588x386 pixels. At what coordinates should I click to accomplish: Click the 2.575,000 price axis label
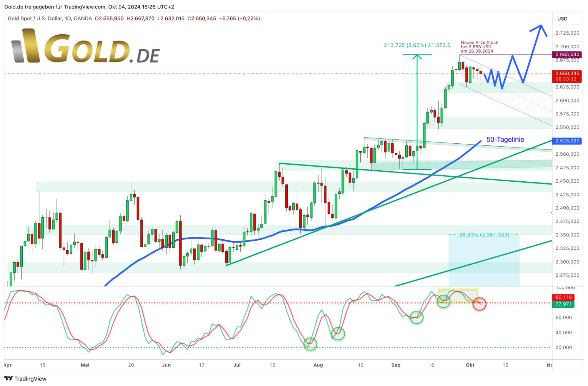[567, 114]
